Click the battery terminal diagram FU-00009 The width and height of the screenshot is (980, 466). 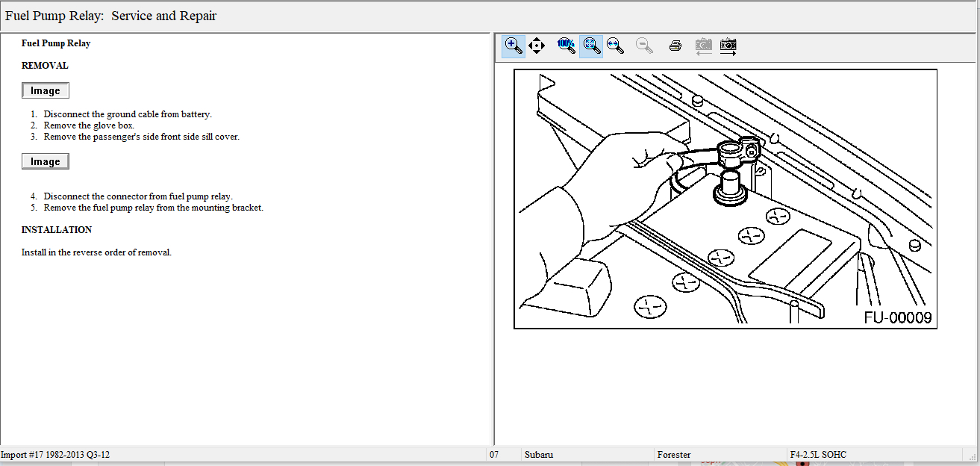click(x=725, y=199)
